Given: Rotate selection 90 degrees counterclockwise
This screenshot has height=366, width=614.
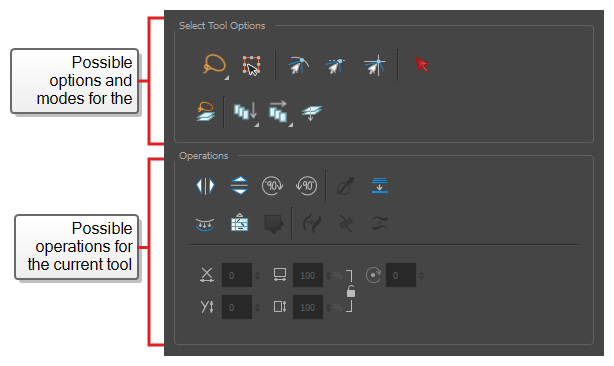Looking at the screenshot, I should coord(306,186).
